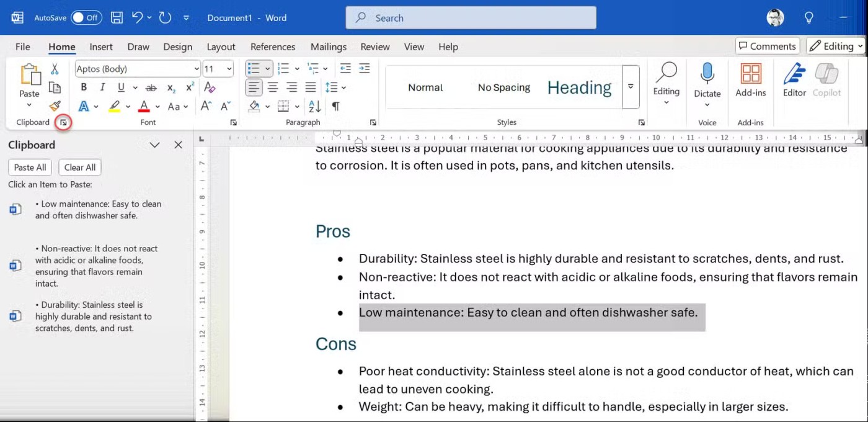Click the Sort A-Z icon
The height and width of the screenshot is (422, 868).
tap(314, 106)
